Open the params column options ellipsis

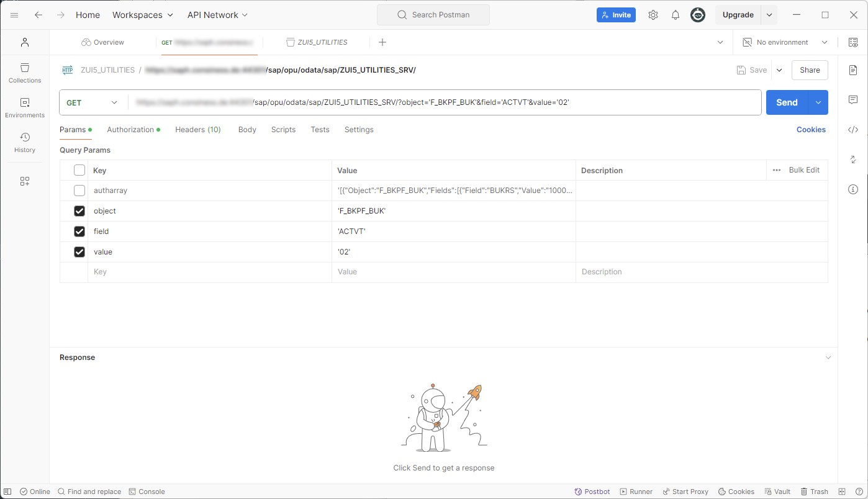click(x=777, y=170)
